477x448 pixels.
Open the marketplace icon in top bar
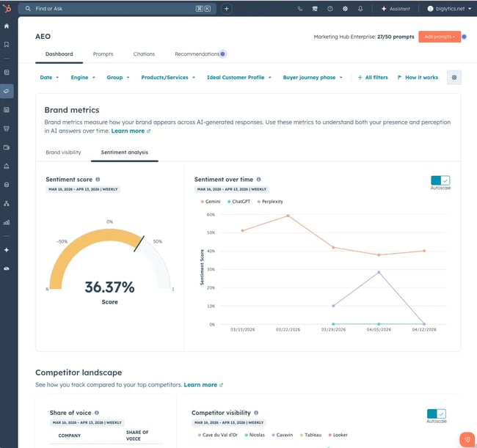click(x=315, y=9)
